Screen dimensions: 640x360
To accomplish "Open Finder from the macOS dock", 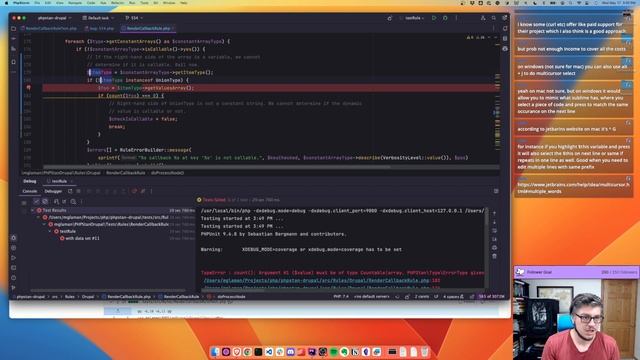I will 215,352.
